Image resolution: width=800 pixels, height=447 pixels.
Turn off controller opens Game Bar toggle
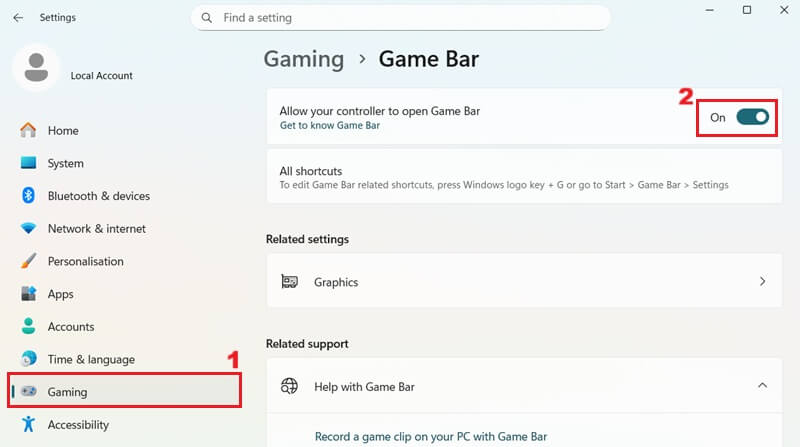[x=753, y=117]
